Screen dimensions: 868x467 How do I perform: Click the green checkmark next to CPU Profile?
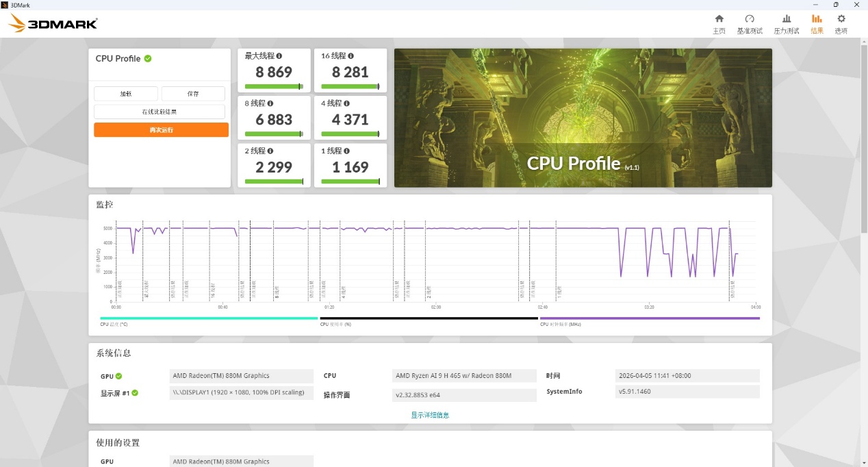(148, 58)
